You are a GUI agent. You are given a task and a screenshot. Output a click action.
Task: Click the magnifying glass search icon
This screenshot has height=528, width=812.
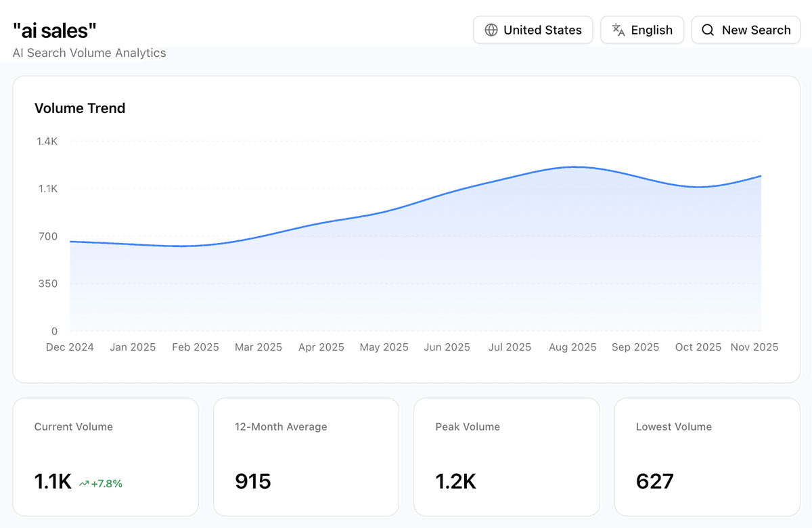click(708, 30)
